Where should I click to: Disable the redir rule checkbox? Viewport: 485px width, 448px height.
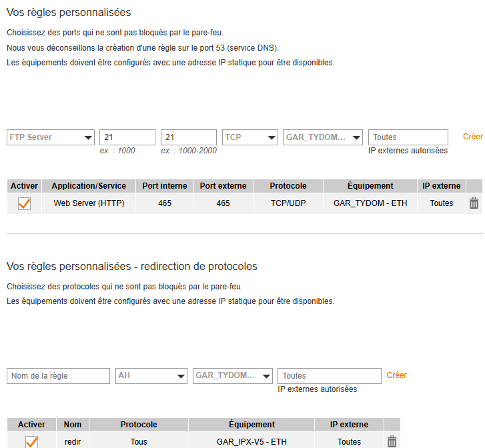click(31, 441)
